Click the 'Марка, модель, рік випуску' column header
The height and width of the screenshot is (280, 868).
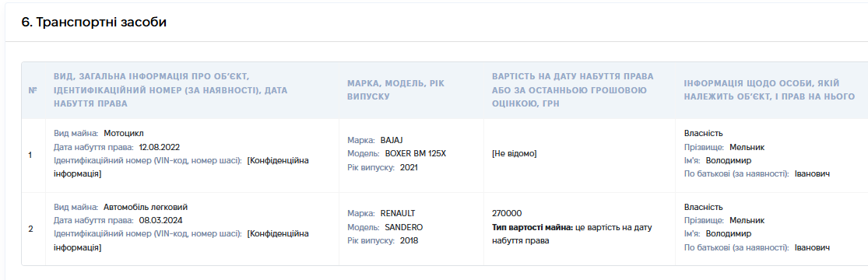[x=396, y=89]
